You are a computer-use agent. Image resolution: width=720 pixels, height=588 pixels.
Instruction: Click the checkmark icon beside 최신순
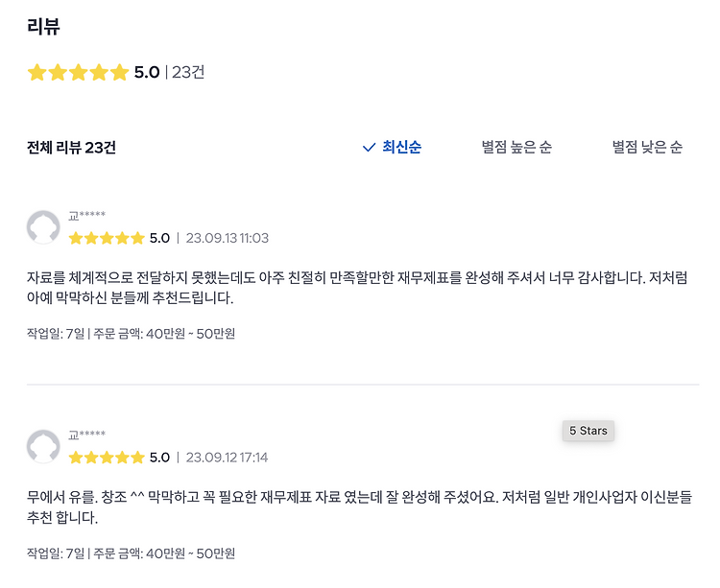click(369, 148)
